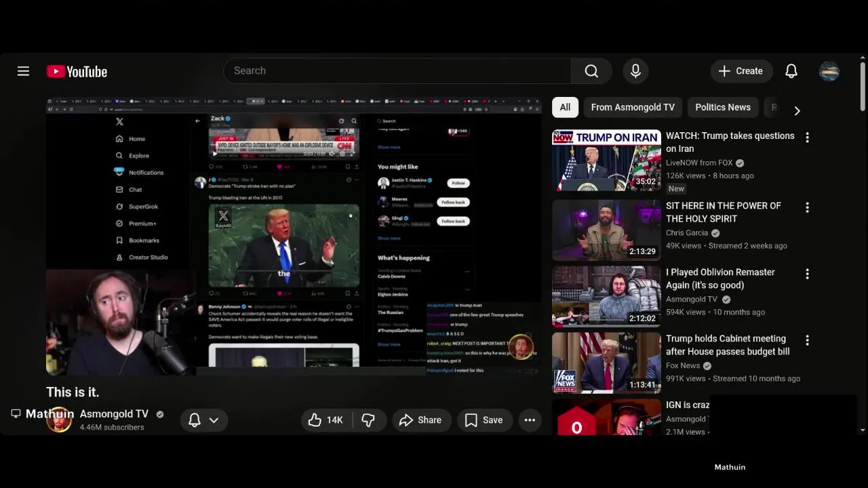Select From Asmongold TV chip
Image resolution: width=868 pixels, height=488 pixels.
pos(633,107)
